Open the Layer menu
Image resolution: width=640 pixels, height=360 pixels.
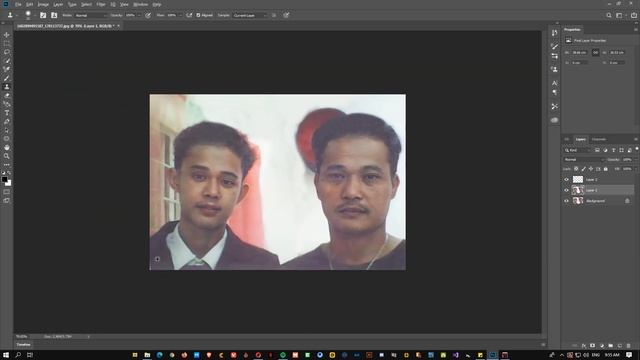[58, 4]
